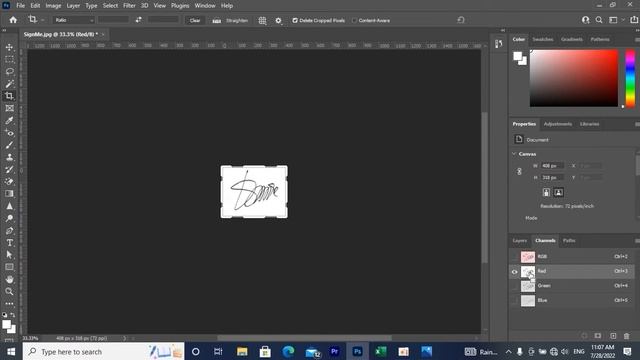Viewport: 640px width, 360px height.
Task: Select the Hand tool
Action: pyautogui.click(x=9, y=279)
